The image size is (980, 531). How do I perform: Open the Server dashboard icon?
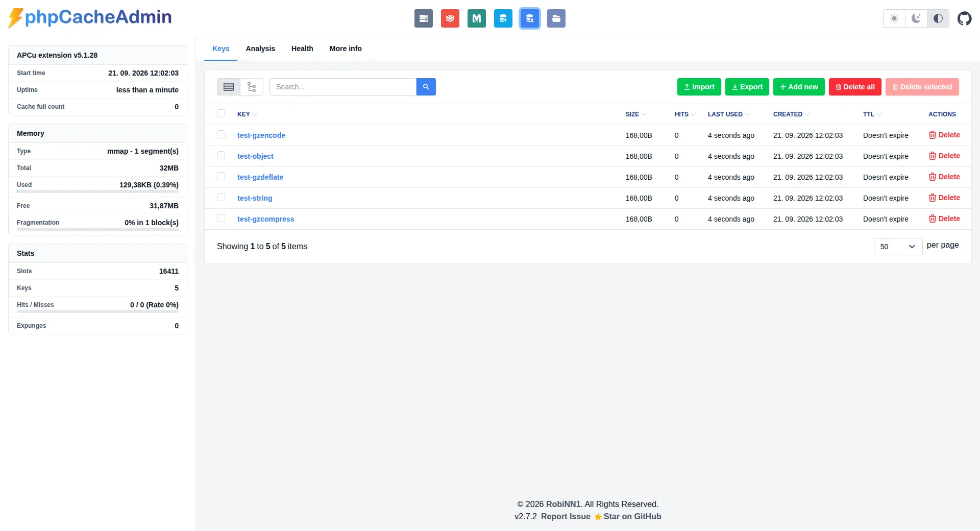(x=423, y=18)
